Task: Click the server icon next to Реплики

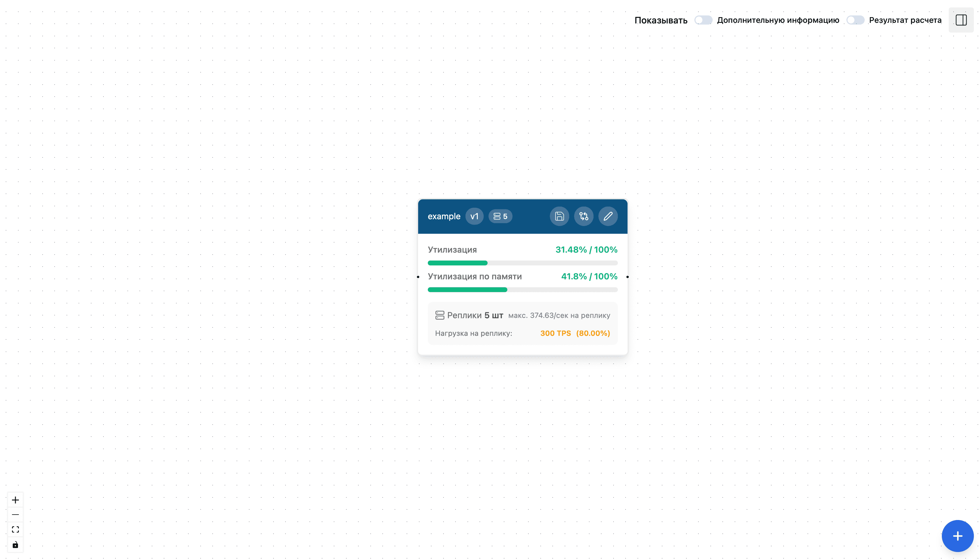Action: (440, 315)
